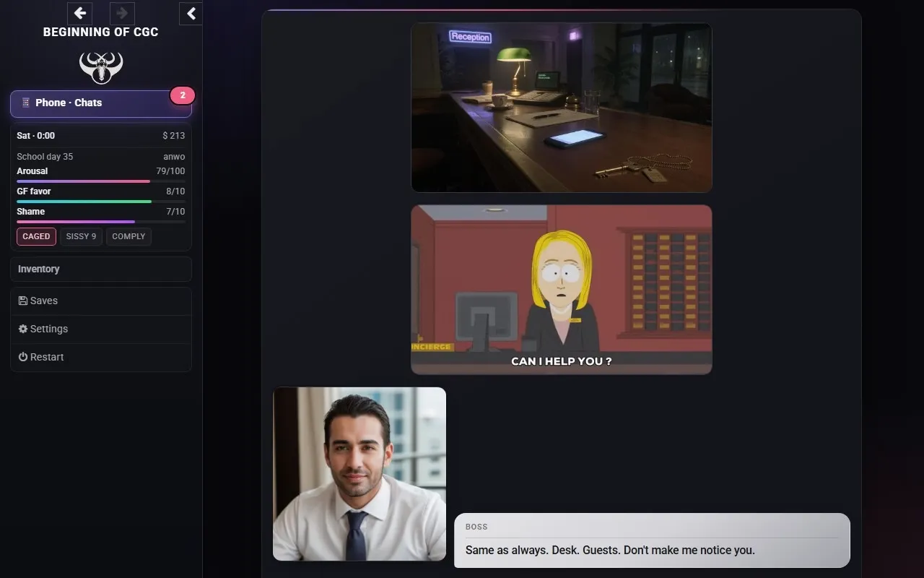Screen dimensions: 924x578
Task: Open the Inventory section
Action: click(x=101, y=269)
